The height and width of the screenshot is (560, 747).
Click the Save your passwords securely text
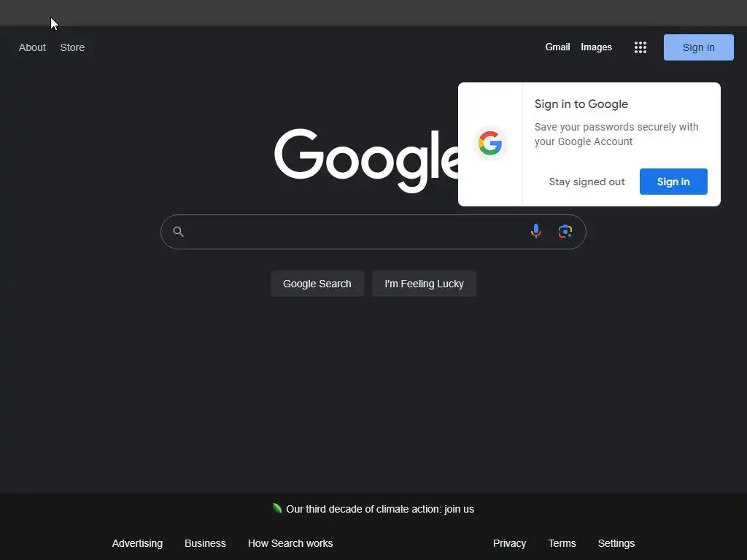point(616,134)
